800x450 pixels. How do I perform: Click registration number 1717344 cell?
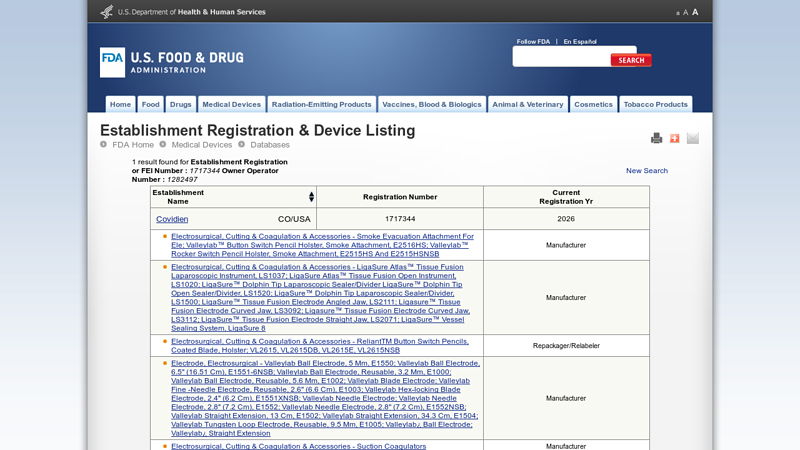tap(400, 219)
